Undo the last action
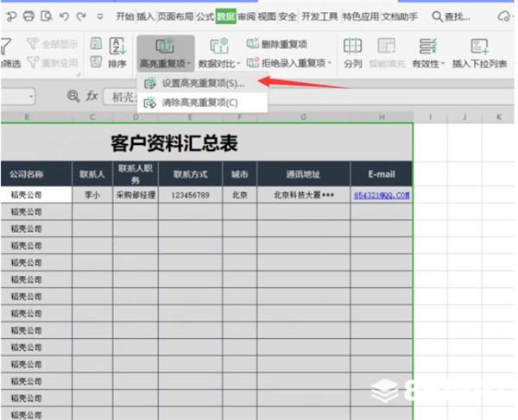Image resolution: width=518 pixels, height=420 pixels. (64, 16)
